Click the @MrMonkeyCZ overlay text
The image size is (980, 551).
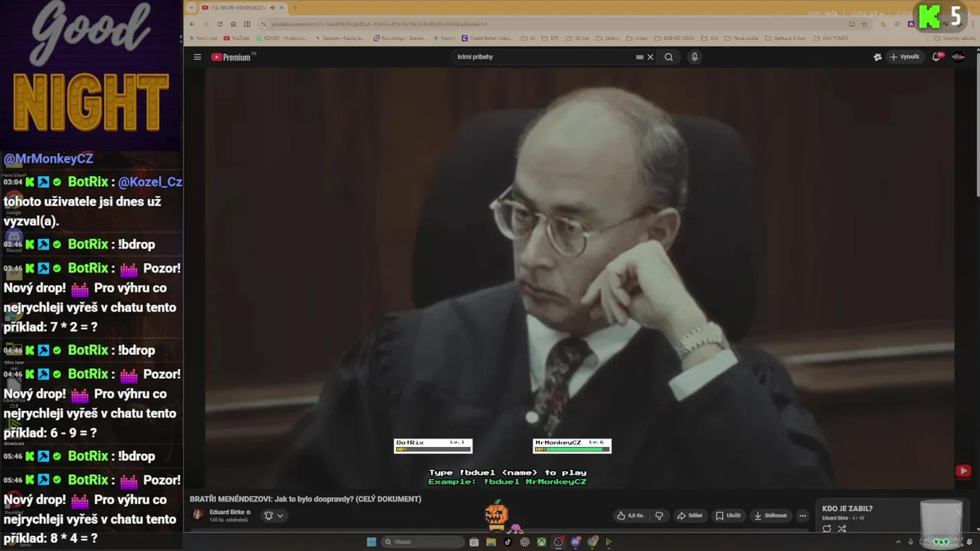(x=48, y=158)
